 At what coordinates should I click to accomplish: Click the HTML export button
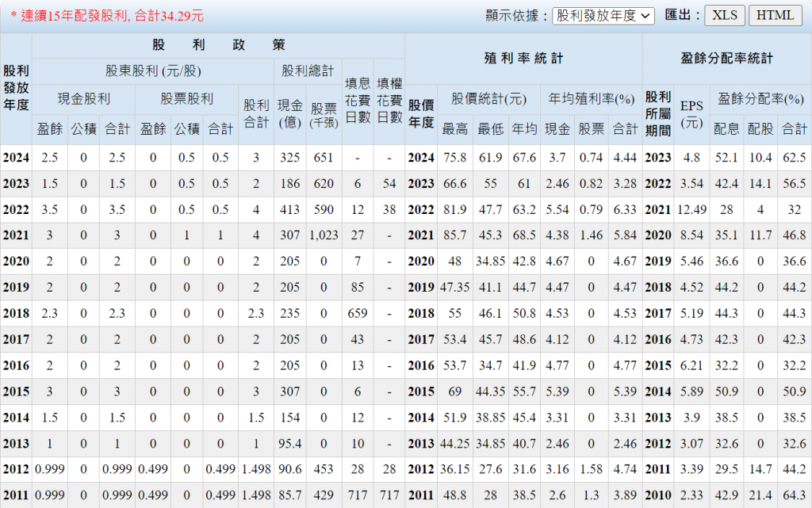point(776,15)
